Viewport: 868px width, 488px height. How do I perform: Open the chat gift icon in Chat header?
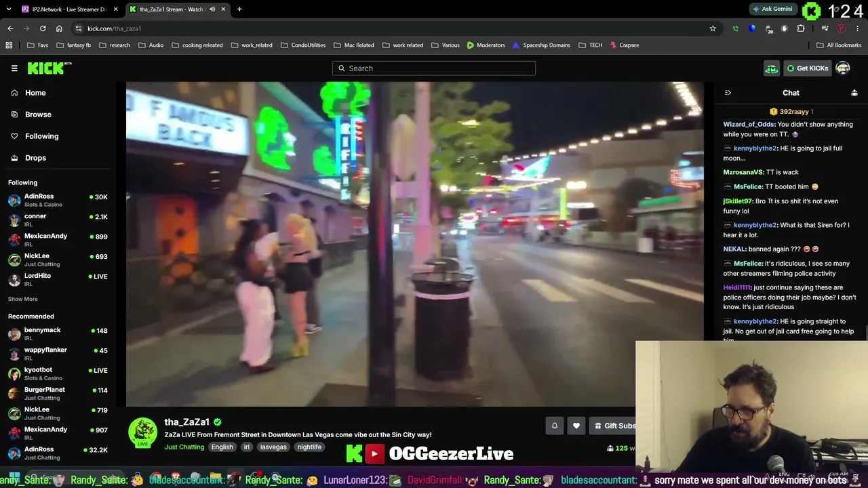point(854,93)
